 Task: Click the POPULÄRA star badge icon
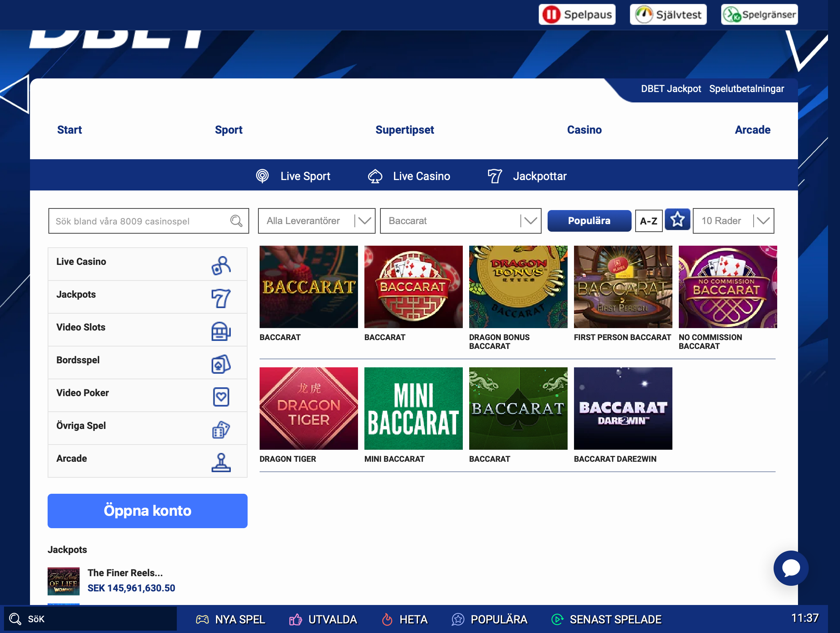(458, 619)
